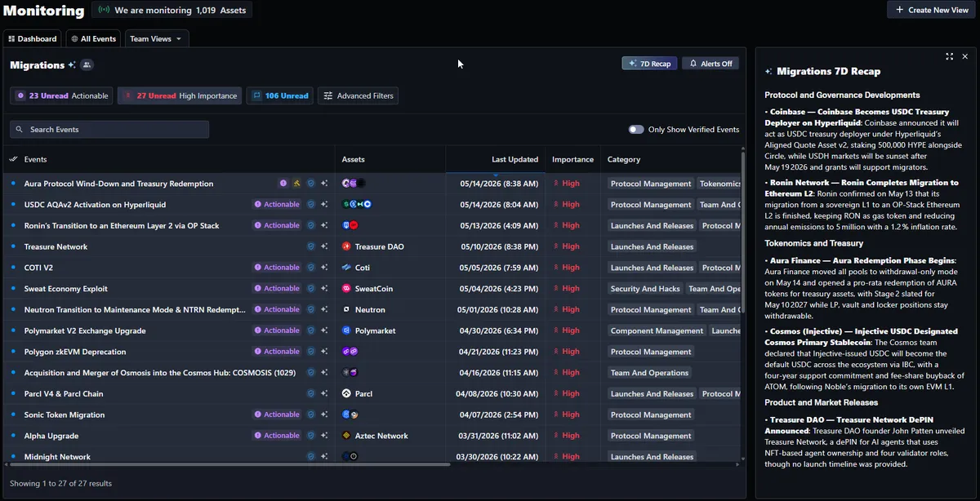
Task: Click the shield icon on Sweat Economy Exploit row
Action: tap(310, 289)
